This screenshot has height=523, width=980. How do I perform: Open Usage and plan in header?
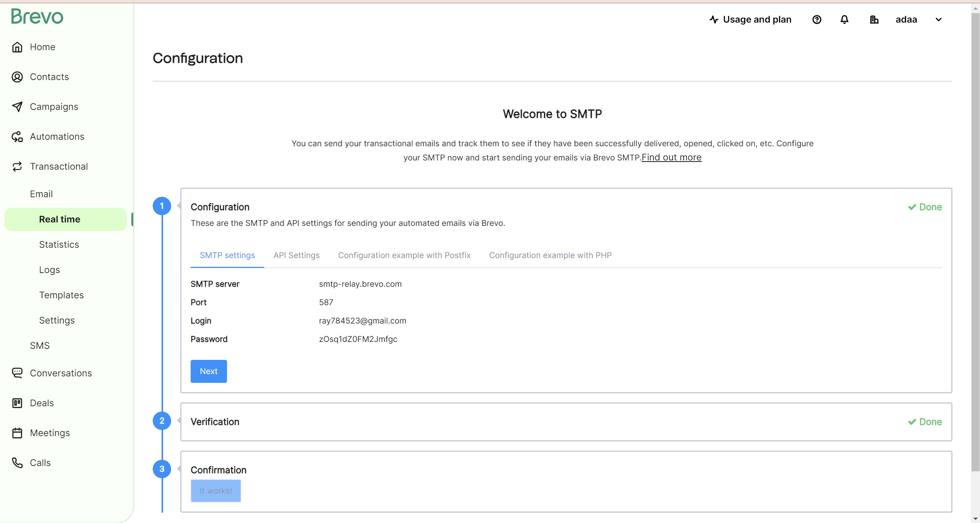point(750,20)
